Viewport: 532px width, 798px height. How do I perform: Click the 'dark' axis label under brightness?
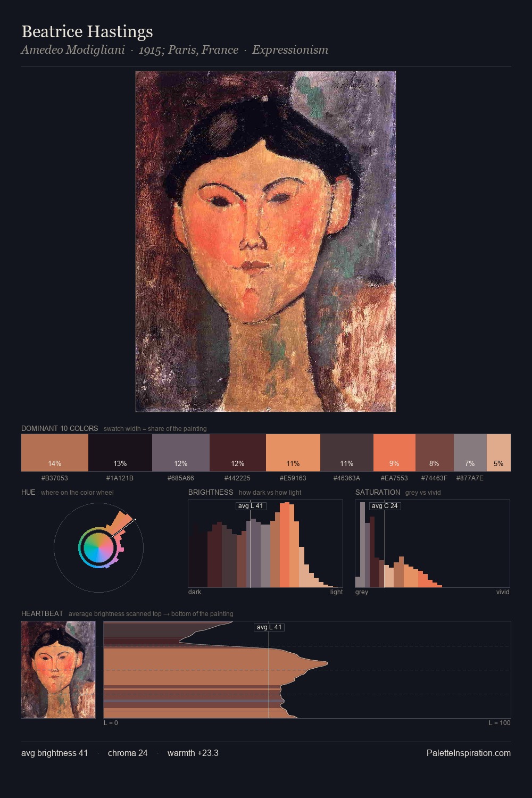pyautogui.click(x=195, y=592)
